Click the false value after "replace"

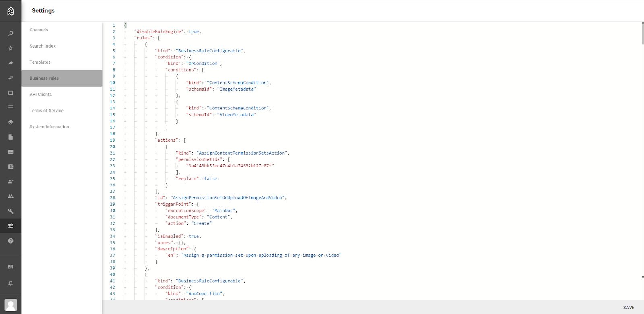[211, 179]
